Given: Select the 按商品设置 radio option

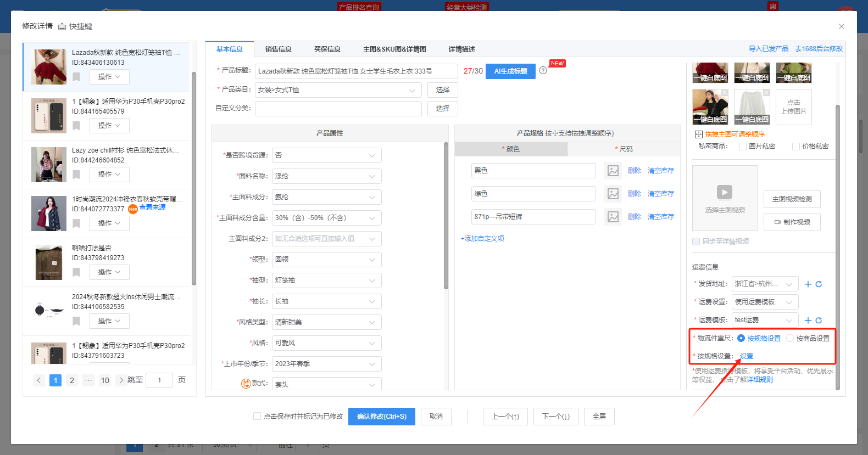Looking at the screenshot, I should click(x=790, y=338).
